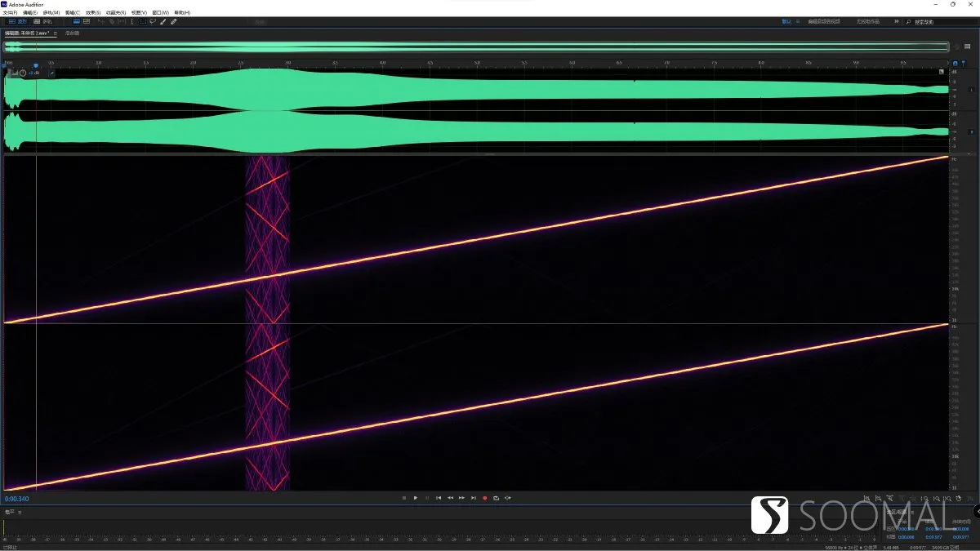
Task: Open the 多轨(M) menu
Action: coord(51,13)
